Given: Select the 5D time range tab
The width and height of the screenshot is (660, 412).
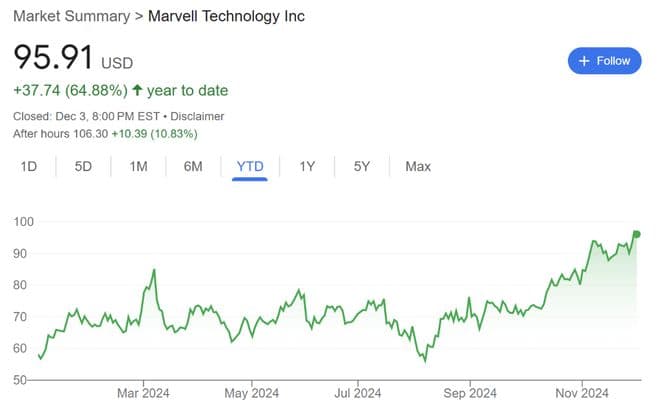Looking at the screenshot, I should 84,166.
